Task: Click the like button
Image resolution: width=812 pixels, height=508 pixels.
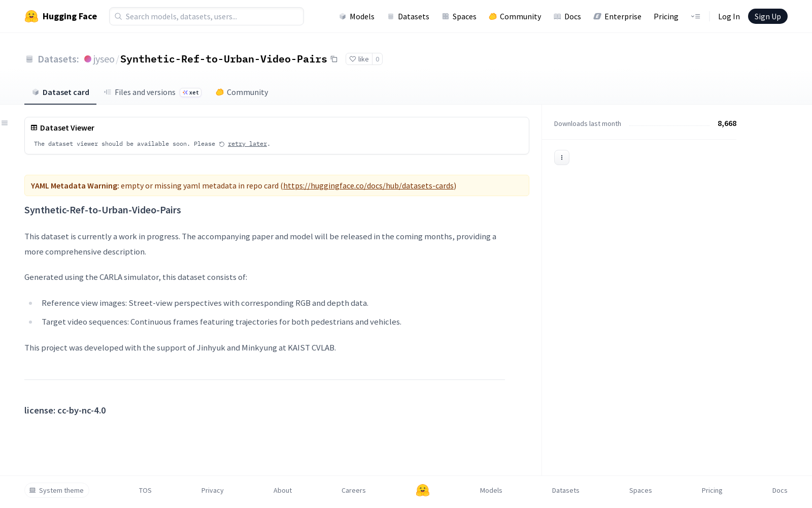Action: coord(359,59)
